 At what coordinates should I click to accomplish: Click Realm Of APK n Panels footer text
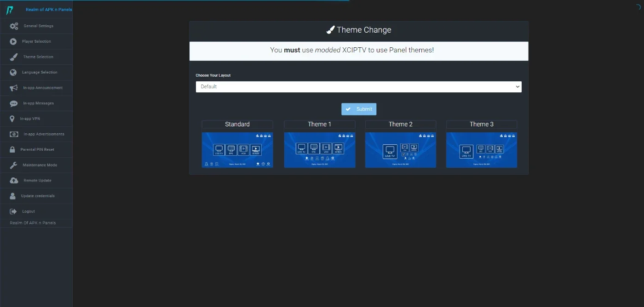(33, 223)
